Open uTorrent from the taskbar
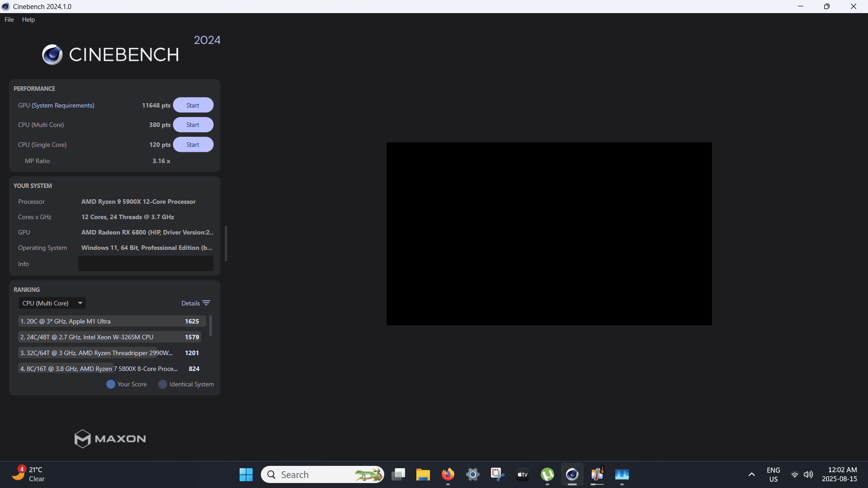Screen dimensions: 868x488 click(547, 474)
